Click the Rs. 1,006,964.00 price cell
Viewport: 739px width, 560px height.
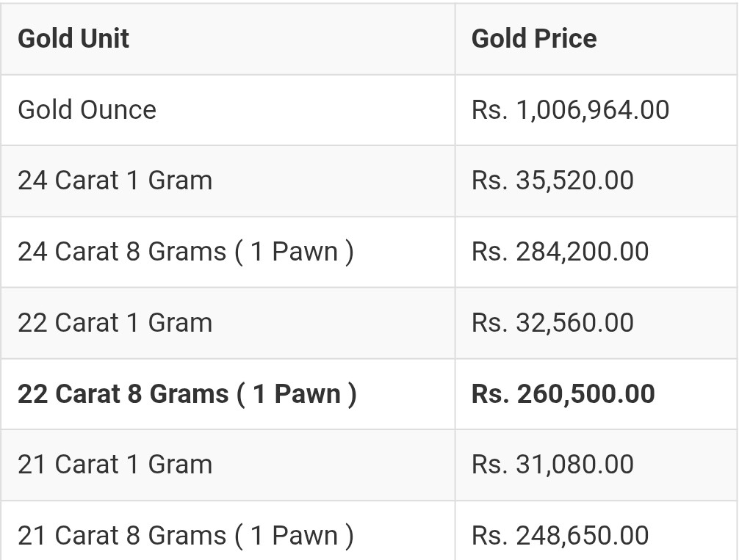pyautogui.click(x=570, y=110)
